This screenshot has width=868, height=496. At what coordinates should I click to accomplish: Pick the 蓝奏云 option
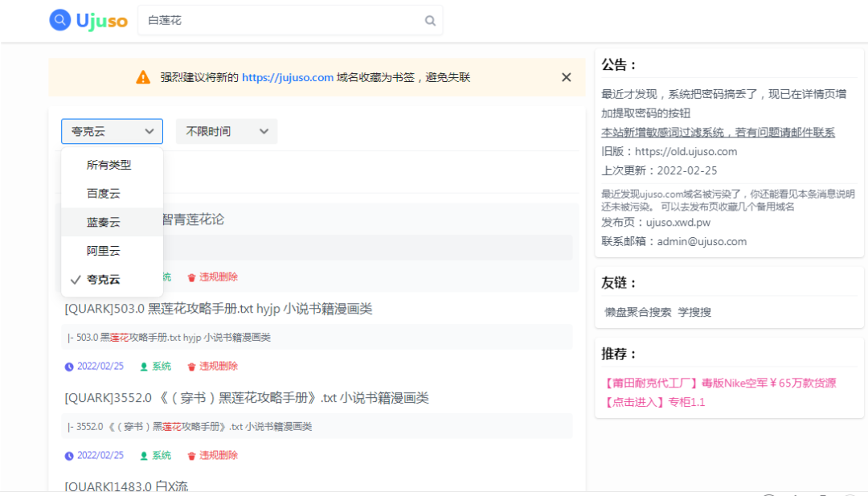[x=104, y=223]
